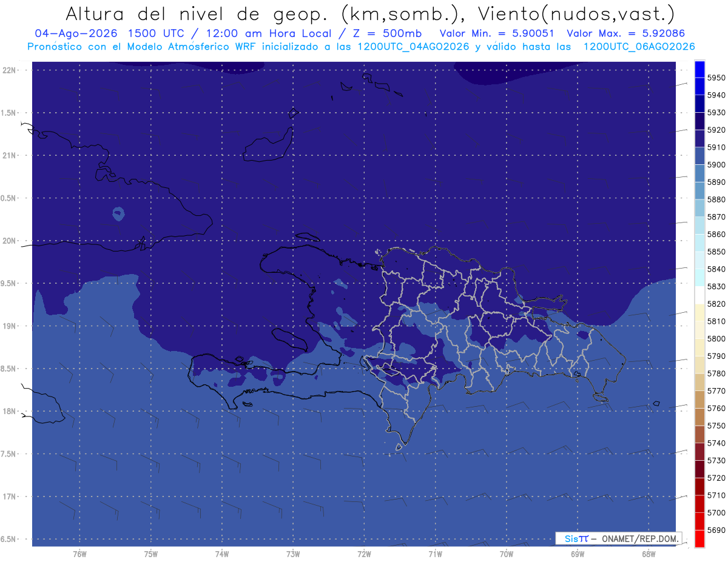The image size is (728, 562).
Task: Click the '70W' longitude label
Action: pyautogui.click(x=507, y=554)
